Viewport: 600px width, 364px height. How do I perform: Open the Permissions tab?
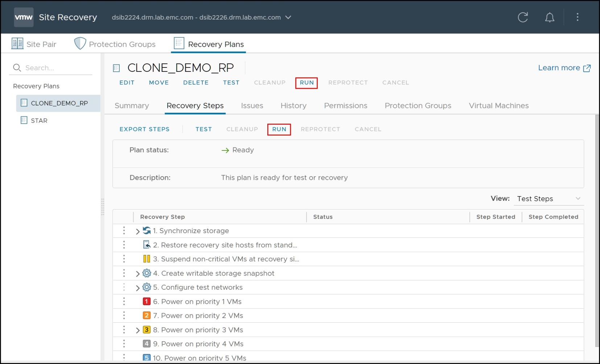pos(346,106)
